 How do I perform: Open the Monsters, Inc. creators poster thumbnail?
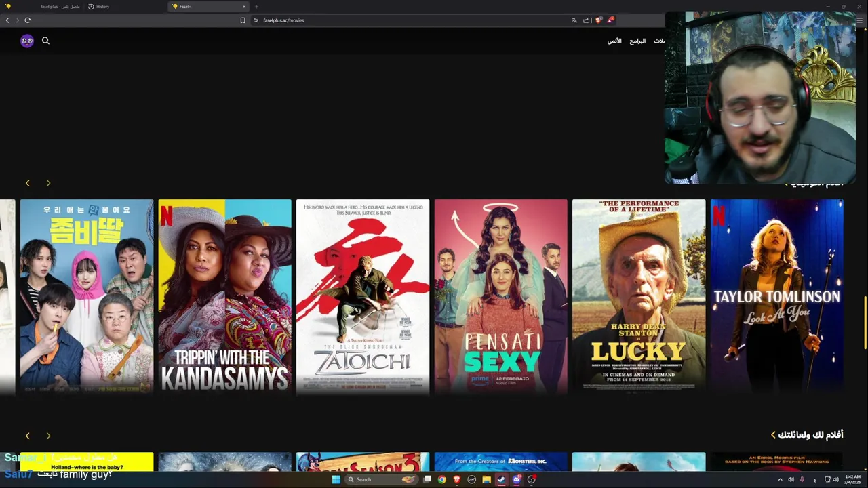(500, 462)
